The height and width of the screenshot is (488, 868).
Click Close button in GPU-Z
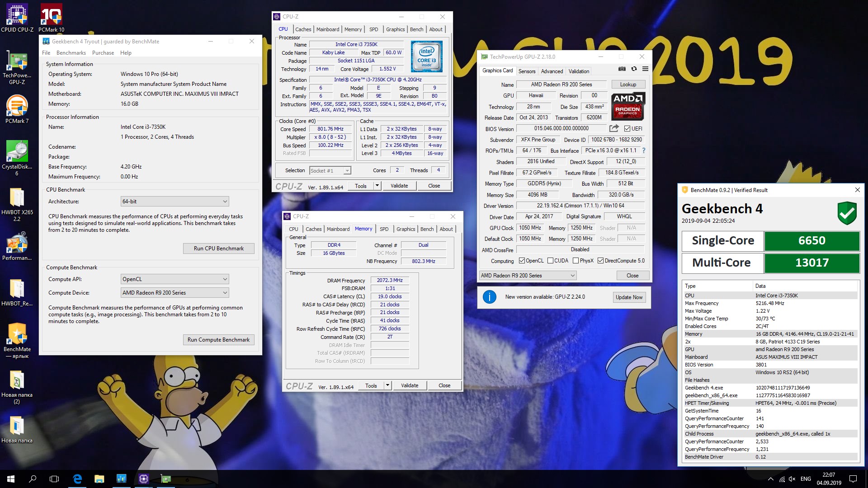pos(632,276)
